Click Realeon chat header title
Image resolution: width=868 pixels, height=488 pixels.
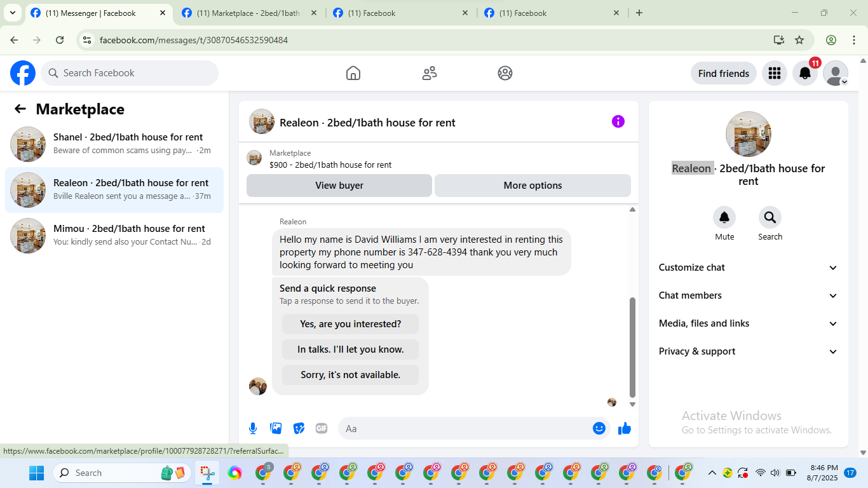pyautogui.click(x=367, y=123)
